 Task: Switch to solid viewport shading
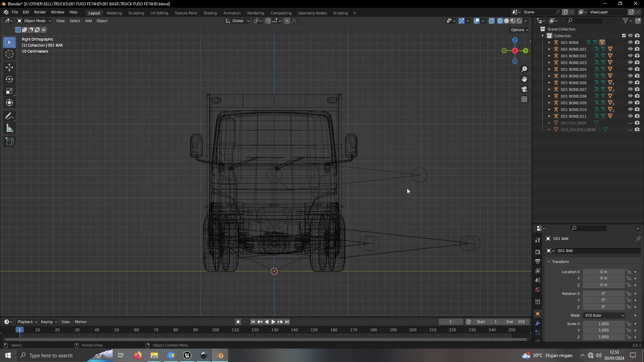[x=506, y=21]
